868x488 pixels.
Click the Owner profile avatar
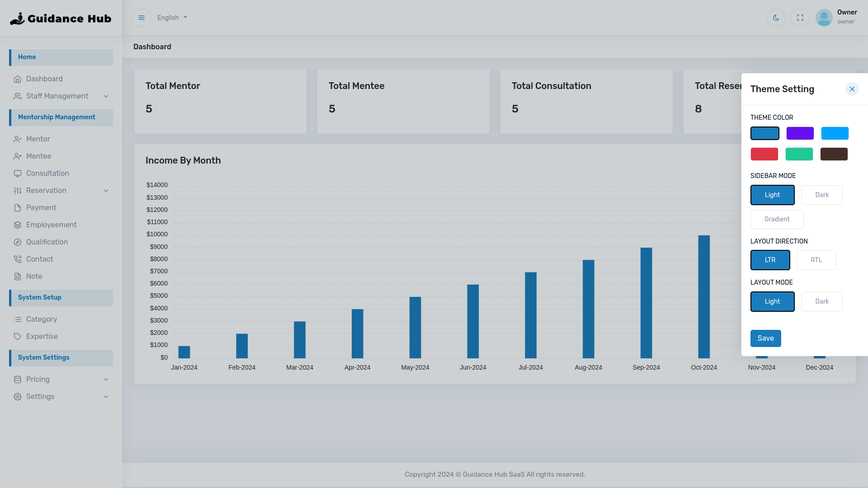[824, 18]
